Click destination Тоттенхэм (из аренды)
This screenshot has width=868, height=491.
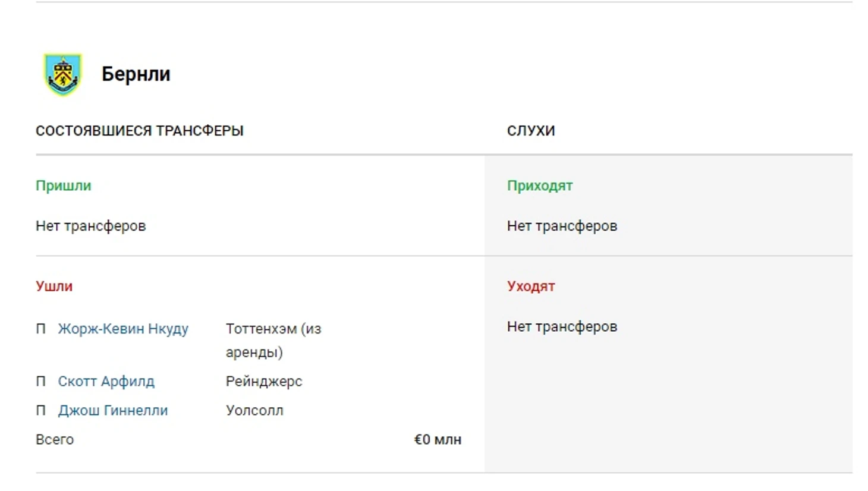click(x=273, y=341)
